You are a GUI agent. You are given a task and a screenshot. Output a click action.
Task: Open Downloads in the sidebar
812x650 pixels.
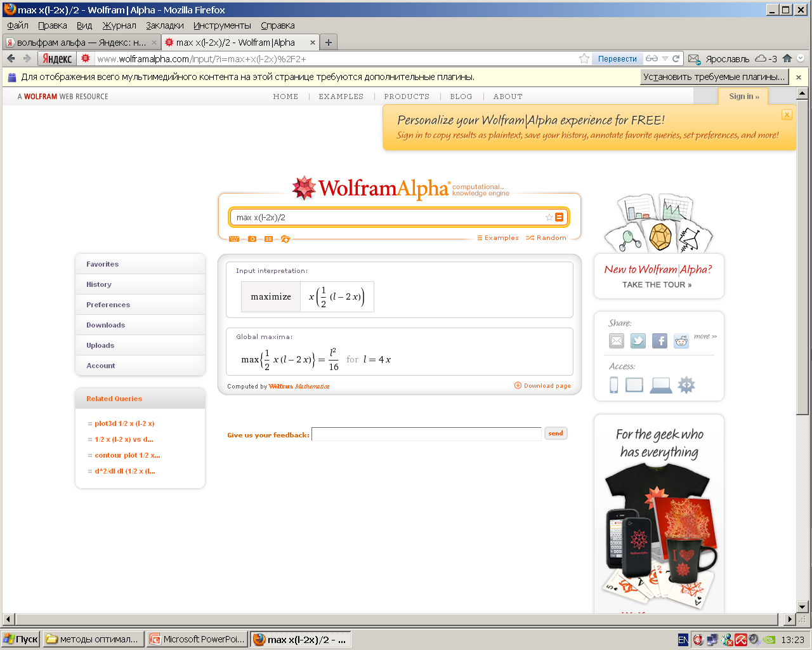140,325
